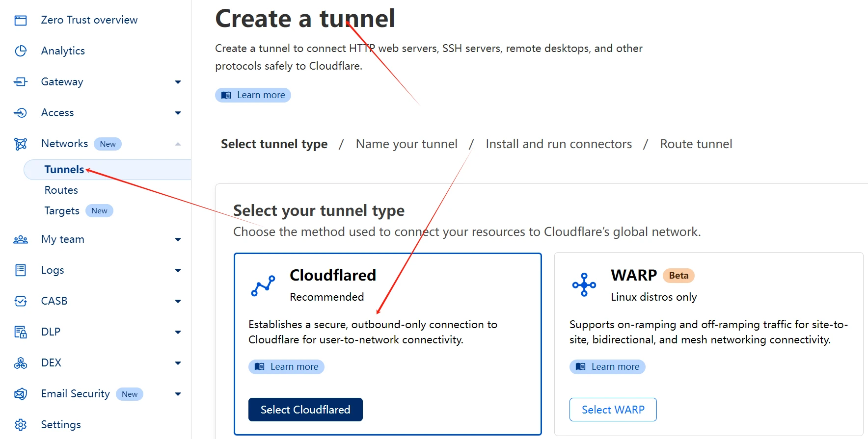Click the Networks sidebar icon
Viewport: 868px width, 439px height.
[21, 144]
